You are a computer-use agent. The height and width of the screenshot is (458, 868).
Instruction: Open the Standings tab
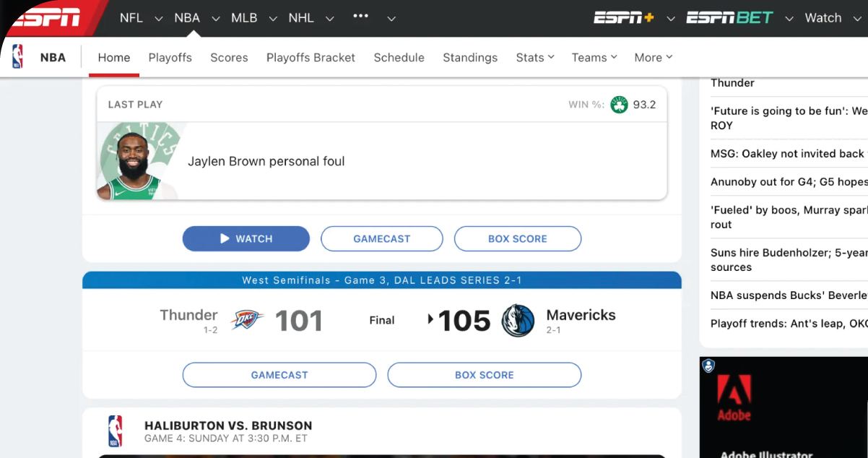[470, 58]
